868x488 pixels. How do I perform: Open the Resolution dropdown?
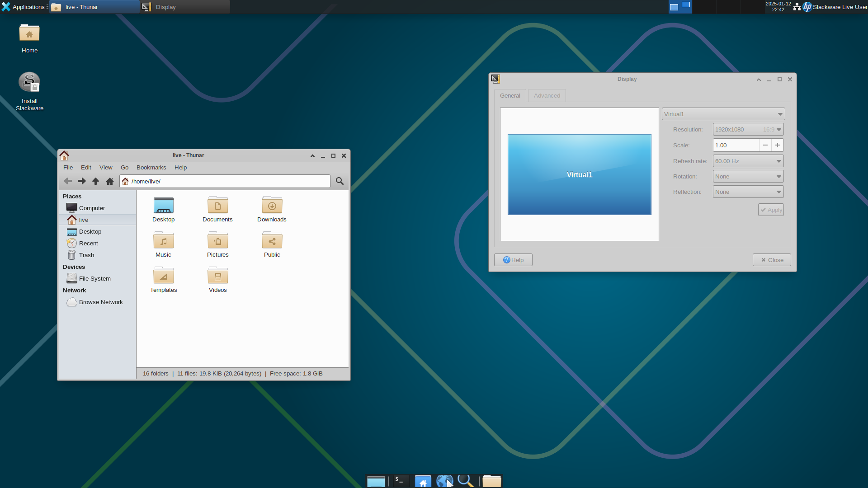coord(748,130)
